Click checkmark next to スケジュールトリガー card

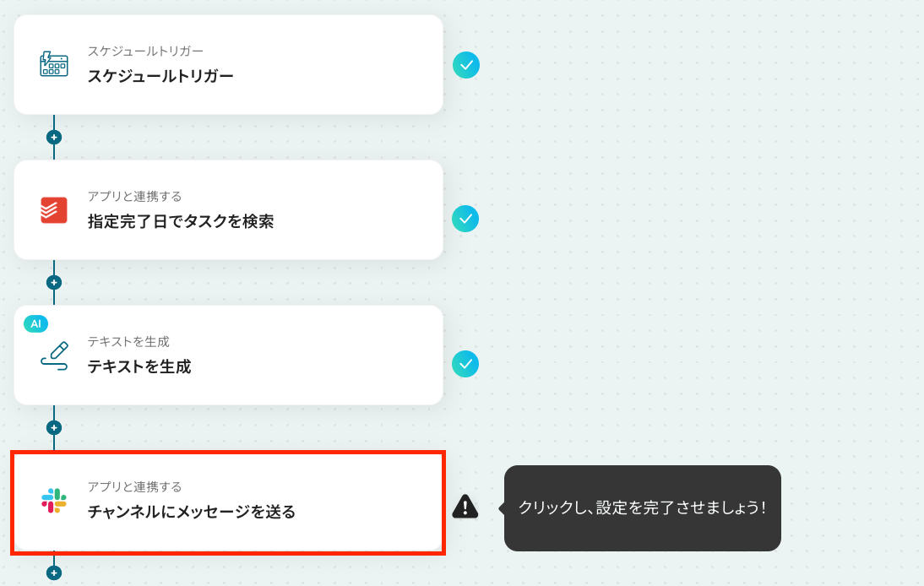465,65
